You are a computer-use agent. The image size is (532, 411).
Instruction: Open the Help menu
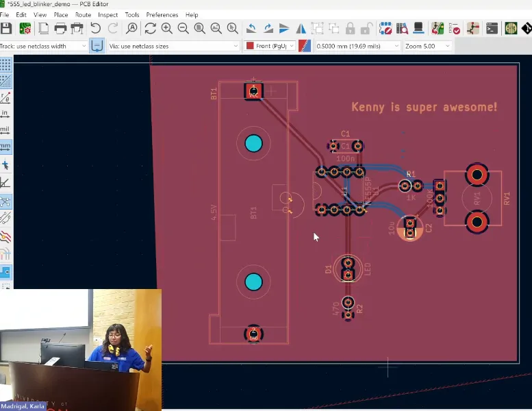(192, 15)
